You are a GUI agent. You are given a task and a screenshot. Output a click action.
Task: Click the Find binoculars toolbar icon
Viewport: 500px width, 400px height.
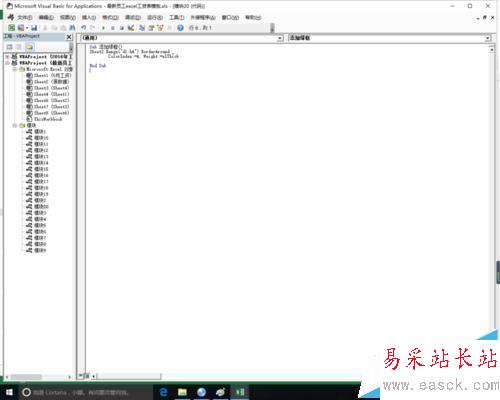pos(72,28)
